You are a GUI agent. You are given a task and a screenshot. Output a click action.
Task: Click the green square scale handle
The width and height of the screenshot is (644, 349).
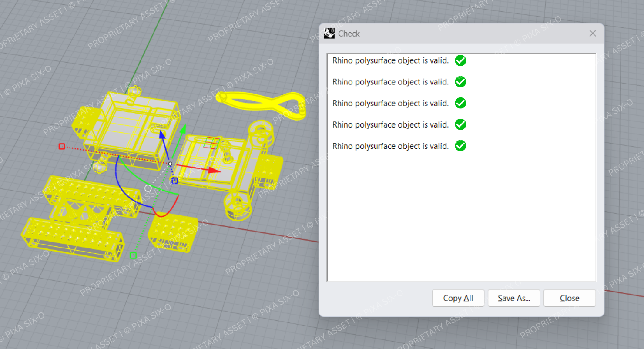133,255
